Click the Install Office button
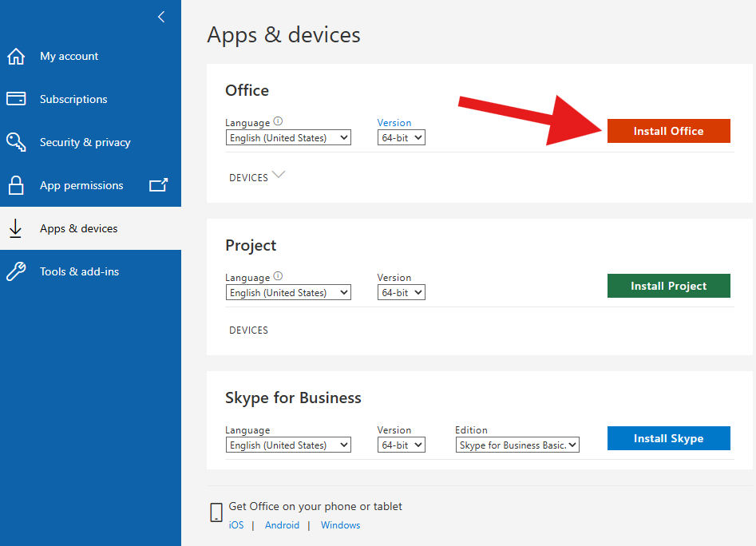The width and height of the screenshot is (756, 546). click(x=668, y=131)
